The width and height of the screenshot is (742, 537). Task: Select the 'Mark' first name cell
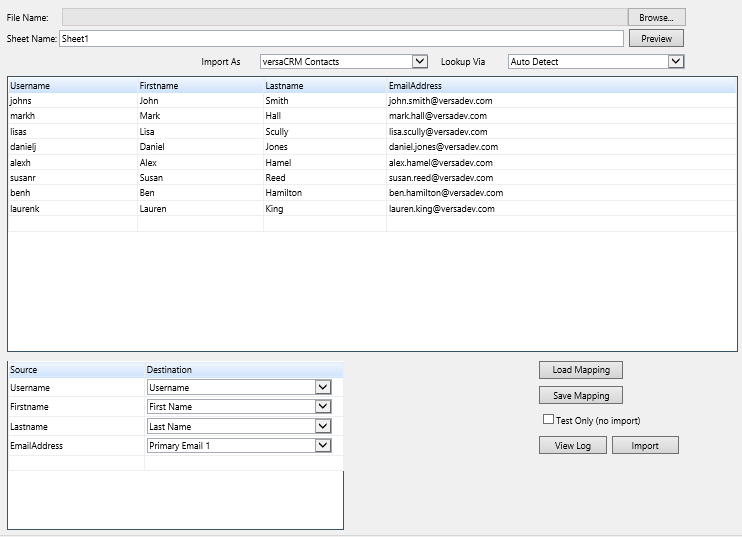(200, 116)
